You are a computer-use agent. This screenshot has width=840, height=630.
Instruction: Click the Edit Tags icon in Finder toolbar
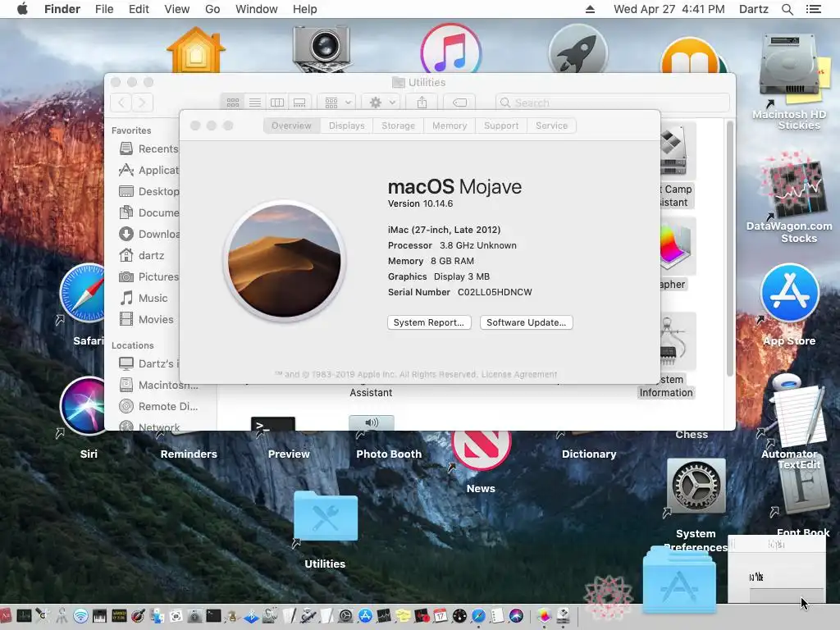tap(459, 103)
